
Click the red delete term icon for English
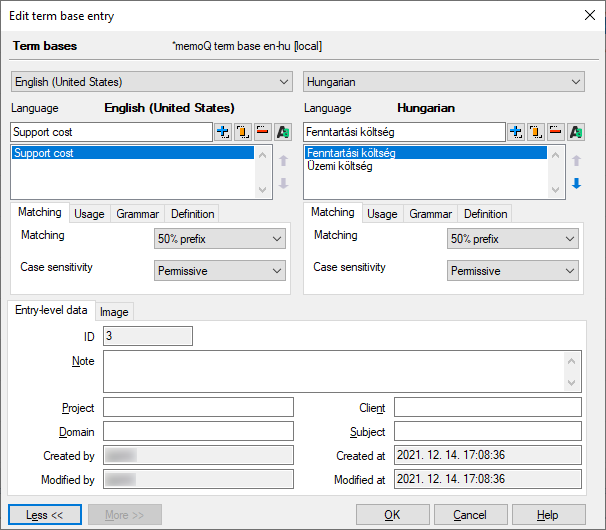pos(262,132)
